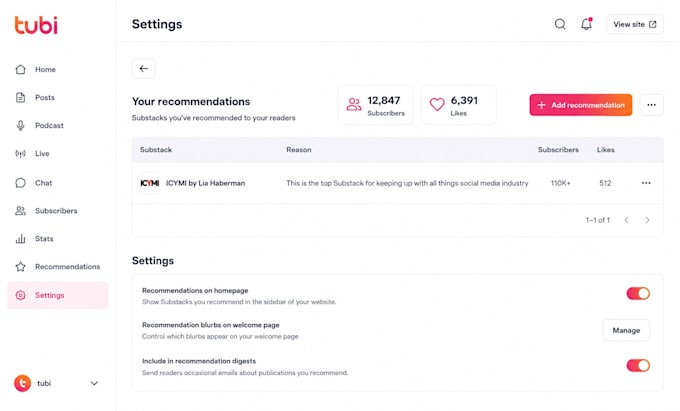Viewport: 680px width, 411px height.
Task: Go back with the arrow button
Action: coord(144,68)
